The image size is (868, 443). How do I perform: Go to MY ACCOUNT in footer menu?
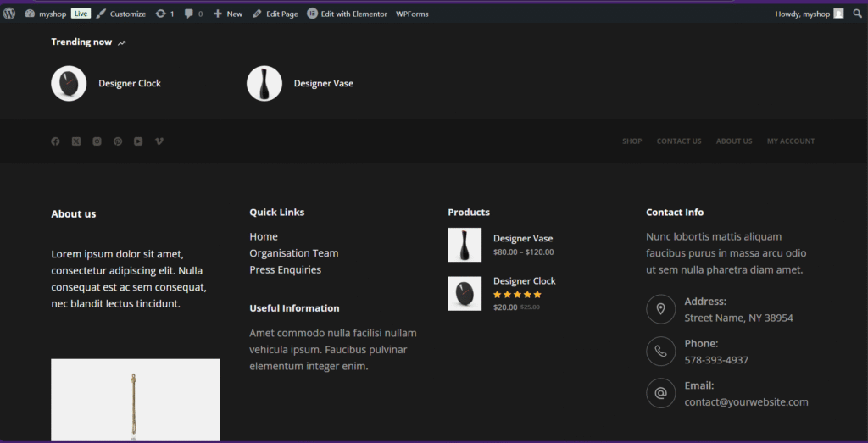point(791,141)
